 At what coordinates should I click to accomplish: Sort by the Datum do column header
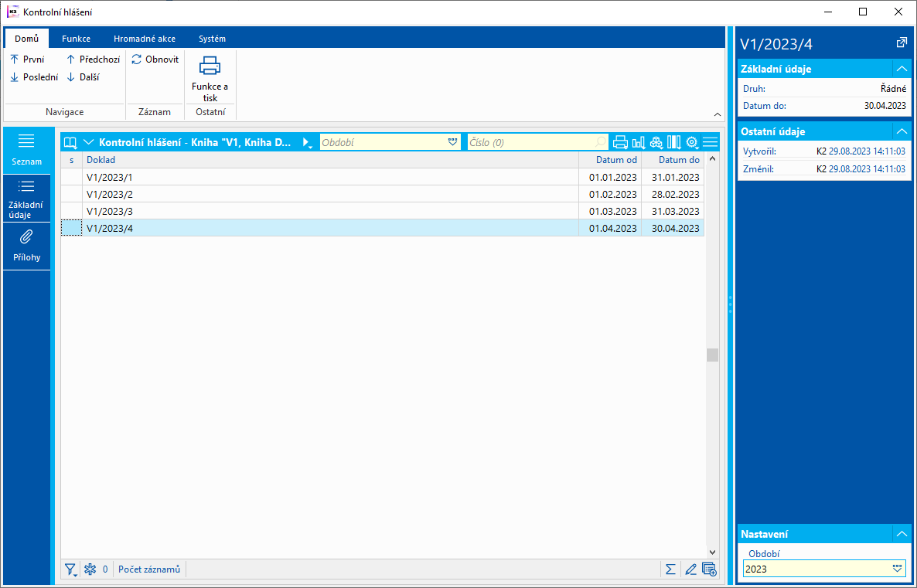click(673, 160)
